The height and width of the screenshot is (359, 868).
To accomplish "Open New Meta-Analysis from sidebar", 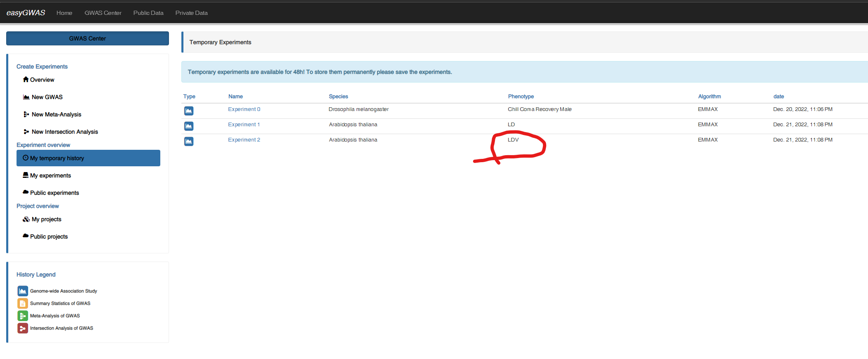I will [56, 114].
